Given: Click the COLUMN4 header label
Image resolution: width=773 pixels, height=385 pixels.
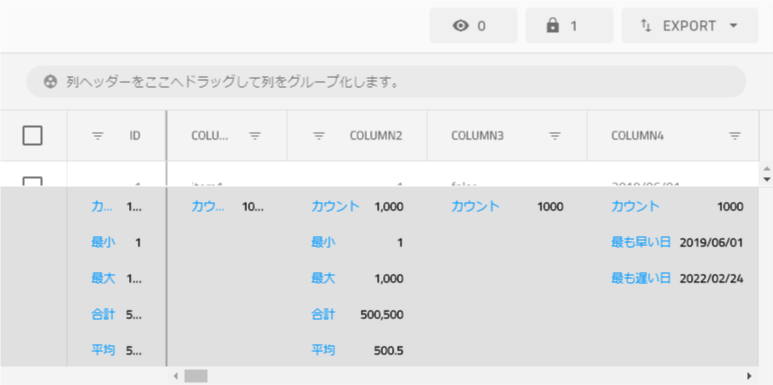Looking at the screenshot, I should [x=637, y=136].
